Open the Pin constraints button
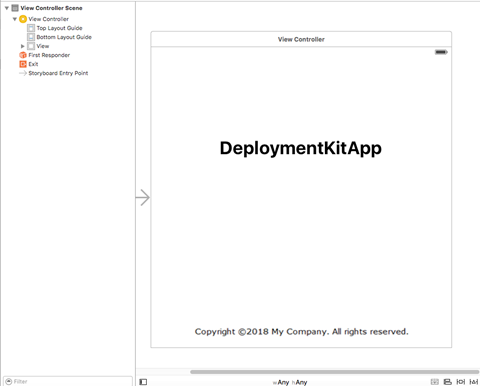Screen dimensions: 480x386 [461, 382]
